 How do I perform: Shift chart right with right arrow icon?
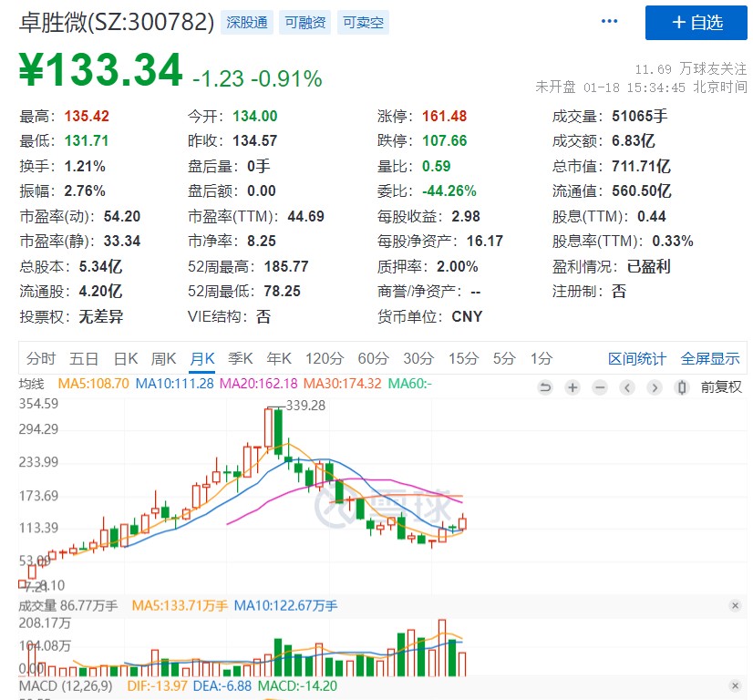654,387
